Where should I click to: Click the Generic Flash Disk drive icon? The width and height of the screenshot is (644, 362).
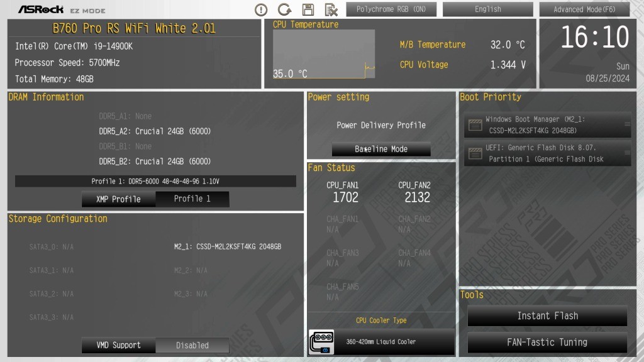point(475,153)
